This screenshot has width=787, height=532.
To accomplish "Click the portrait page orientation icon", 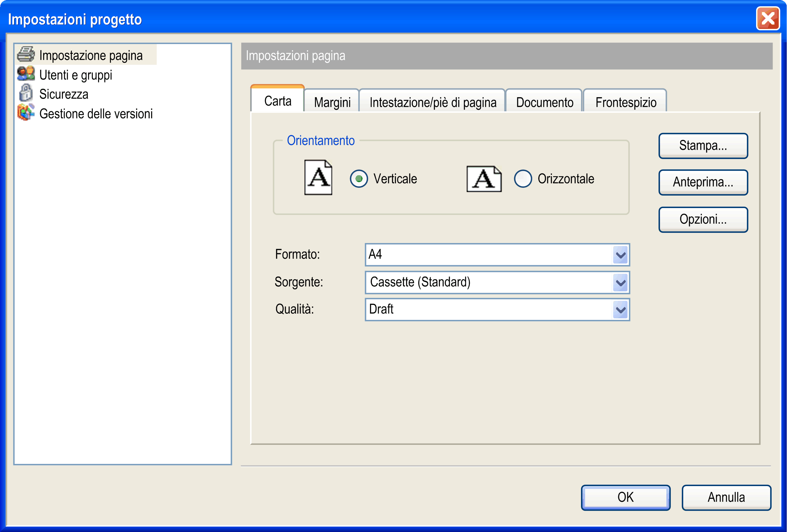I will pyautogui.click(x=318, y=178).
